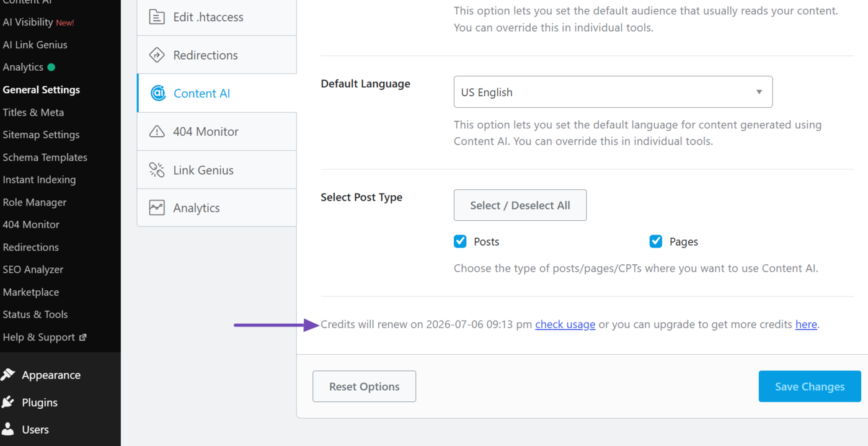Open the 404 Monitor settings tab
868x446 pixels.
(x=216, y=132)
